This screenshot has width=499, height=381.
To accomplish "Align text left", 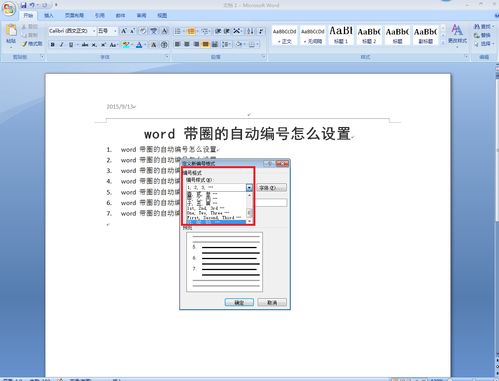I will tap(178, 44).
